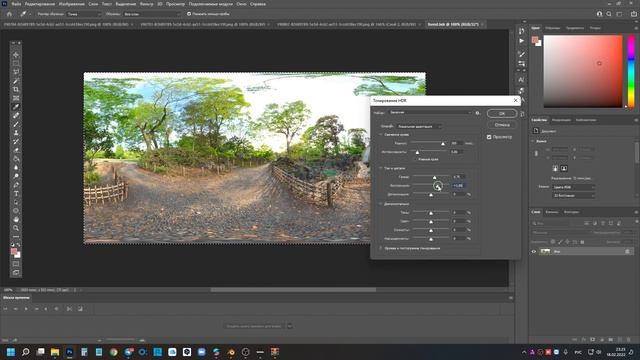Image resolution: width=640 pixels, height=360 pixels.
Task: Toggle the Просмотр preview checkbox
Action: click(x=489, y=137)
